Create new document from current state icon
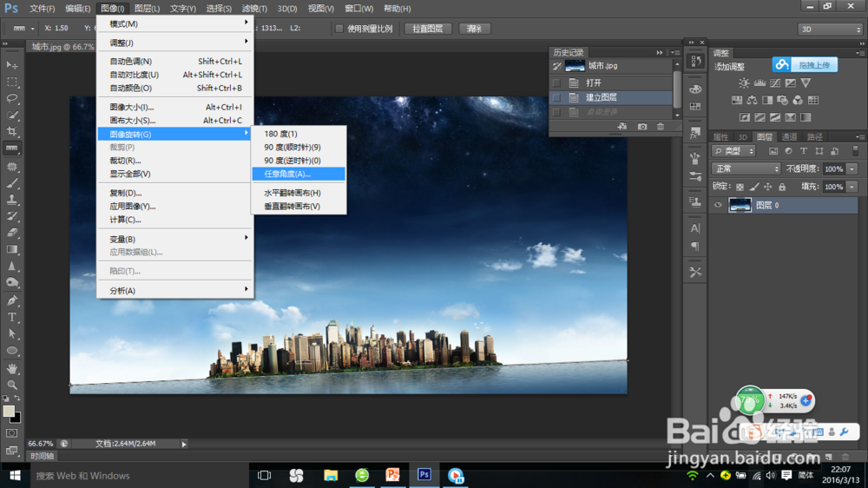This screenshot has height=488, width=868. coord(622,127)
